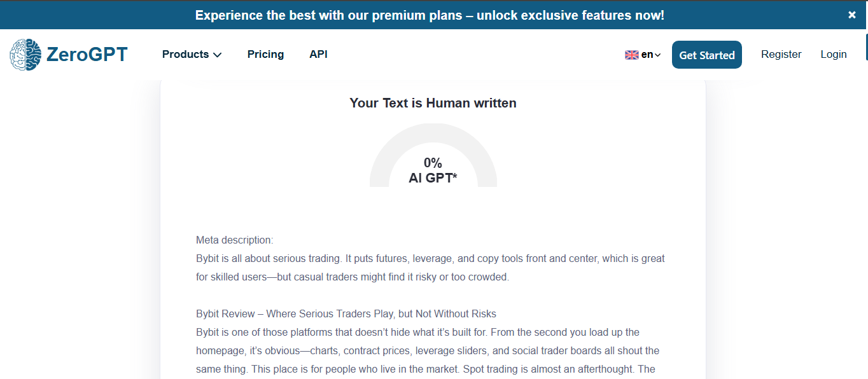The width and height of the screenshot is (868, 379).
Task: Open the API menu item
Action: (318, 55)
